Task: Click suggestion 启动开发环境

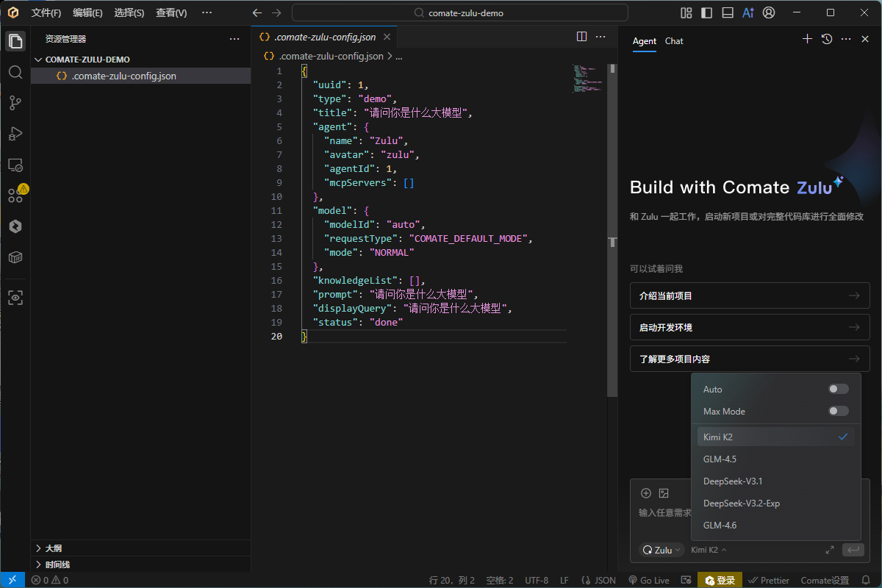Action: 750,327
